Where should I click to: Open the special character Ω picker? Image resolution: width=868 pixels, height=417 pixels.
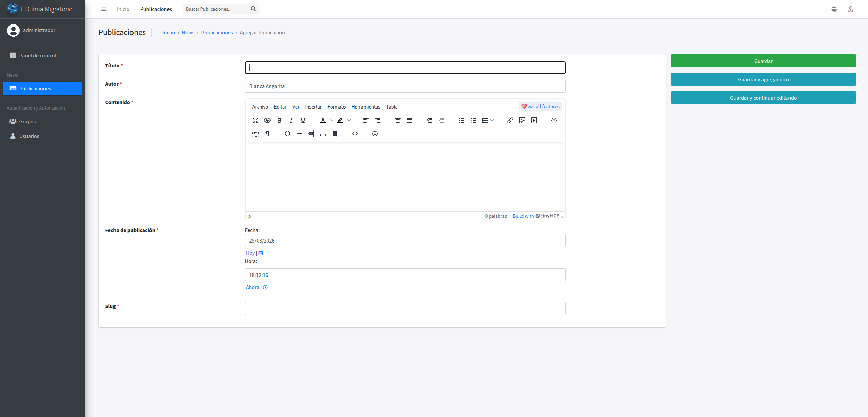(x=287, y=134)
